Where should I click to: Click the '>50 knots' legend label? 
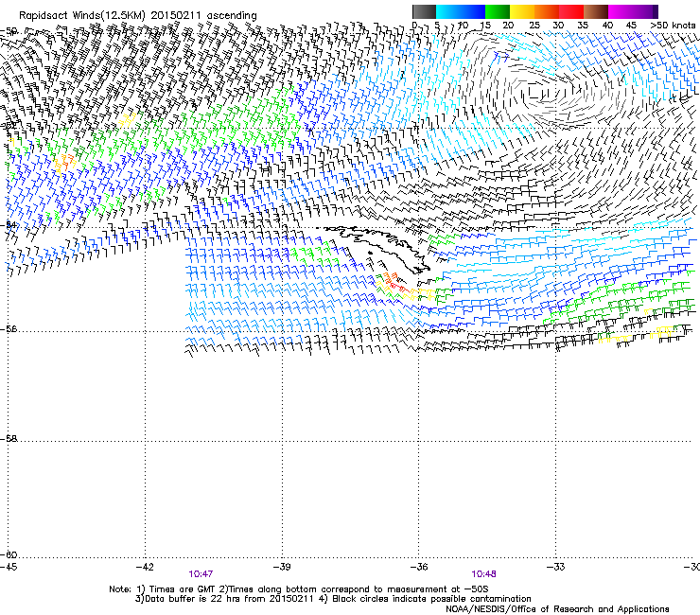point(673,26)
